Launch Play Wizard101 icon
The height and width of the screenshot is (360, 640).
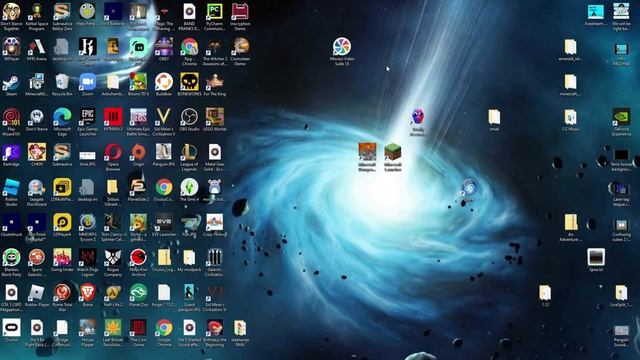[x=11, y=117]
